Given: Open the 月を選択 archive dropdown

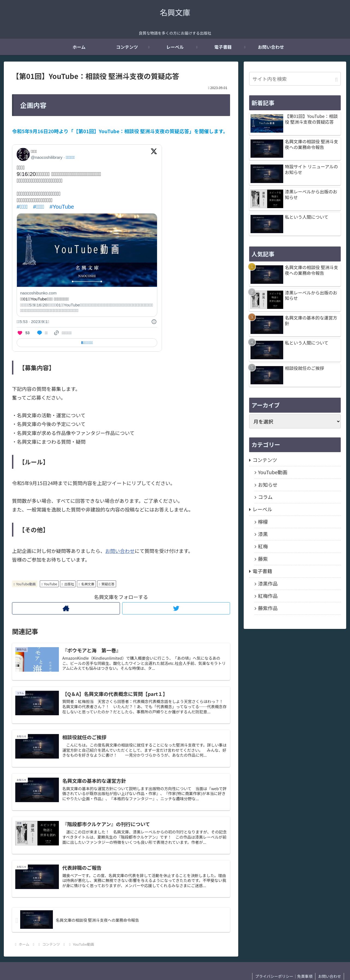Looking at the screenshot, I should 295,422.
